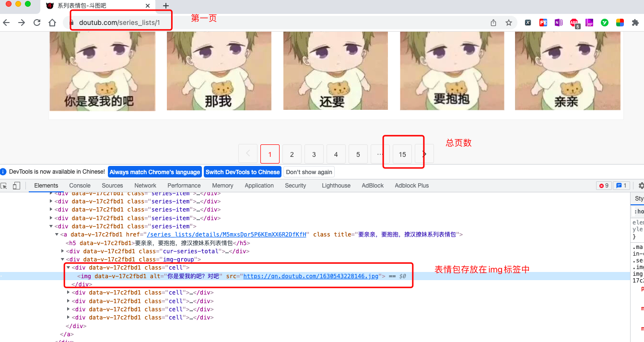Reload the current page
The height and width of the screenshot is (342, 644).
click(x=37, y=23)
